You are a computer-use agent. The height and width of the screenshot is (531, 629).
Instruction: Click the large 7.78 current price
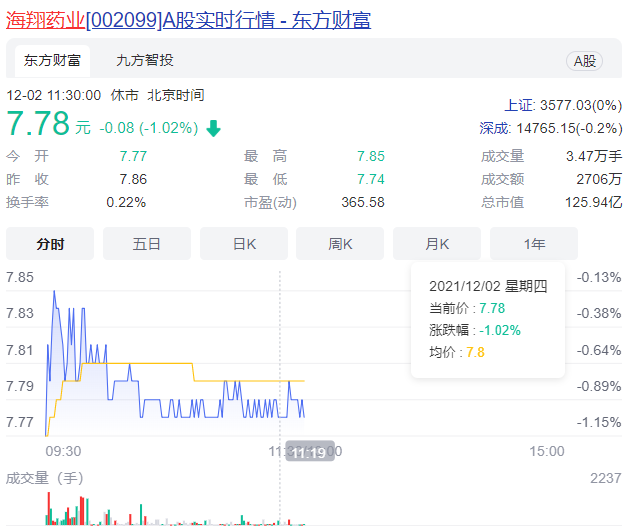click(38, 125)
